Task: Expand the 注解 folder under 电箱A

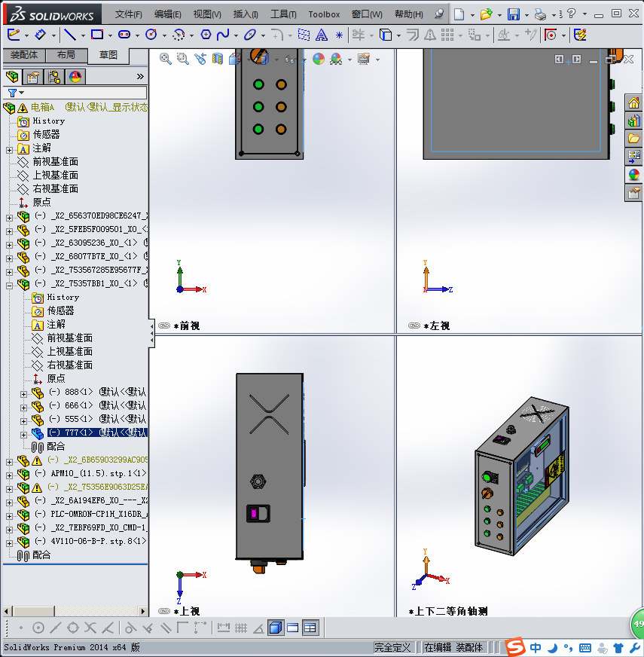Action: [x=9, y=150]
